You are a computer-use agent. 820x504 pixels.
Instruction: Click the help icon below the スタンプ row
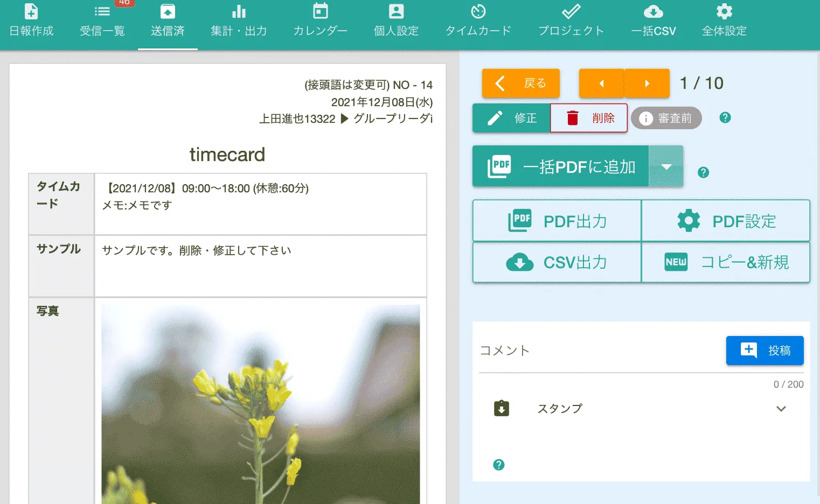(x=499, y=465)
